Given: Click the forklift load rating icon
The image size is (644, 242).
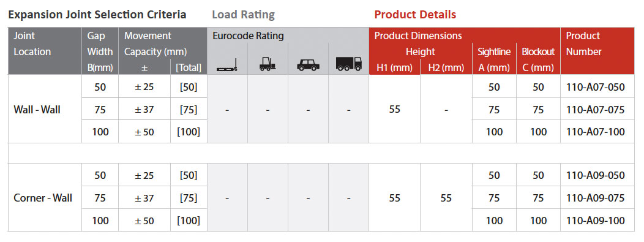Looking at the screenshot, I should coord(268,64).
